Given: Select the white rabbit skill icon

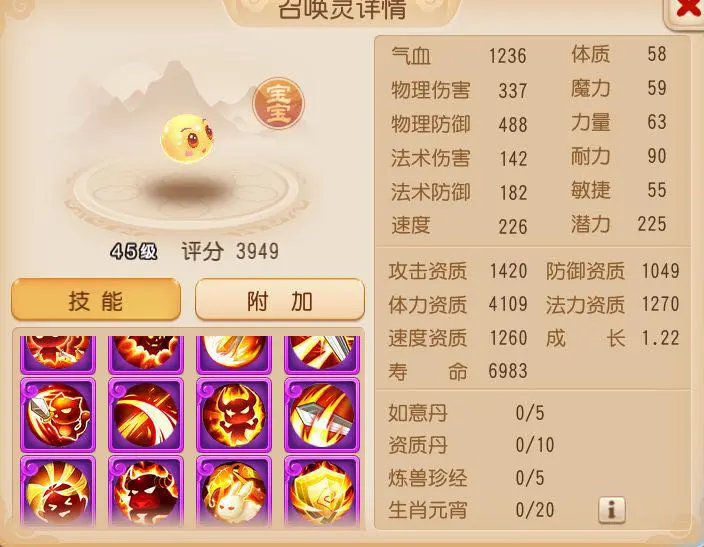Looking at the screenshot, I should (234, 491).
